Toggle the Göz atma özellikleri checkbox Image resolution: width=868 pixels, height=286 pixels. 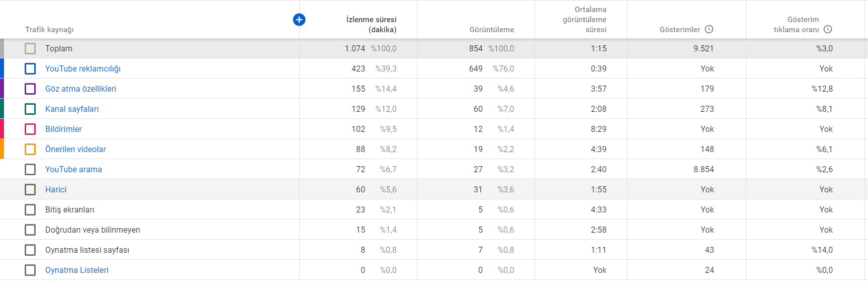(30, 89)
